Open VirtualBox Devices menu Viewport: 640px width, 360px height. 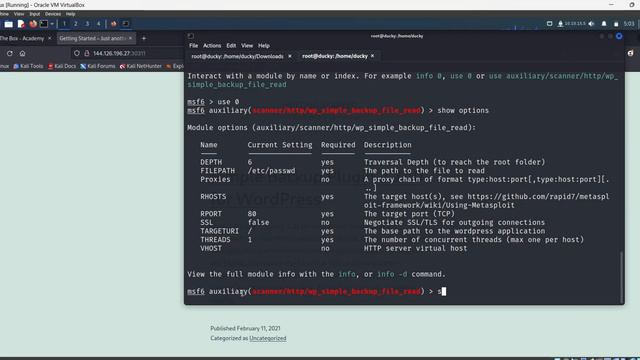[x=53, y=14]
